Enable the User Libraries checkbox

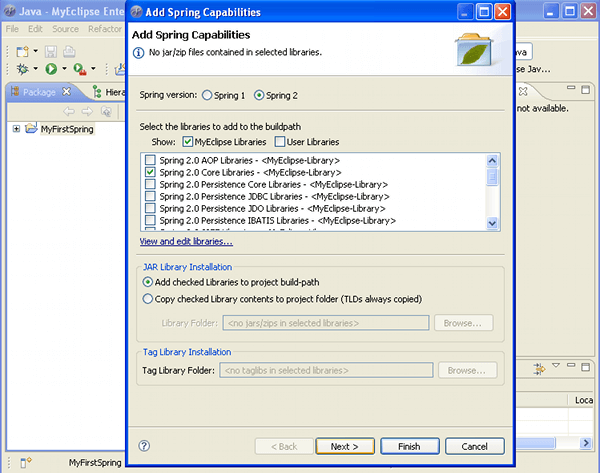(x=280, y=142)
